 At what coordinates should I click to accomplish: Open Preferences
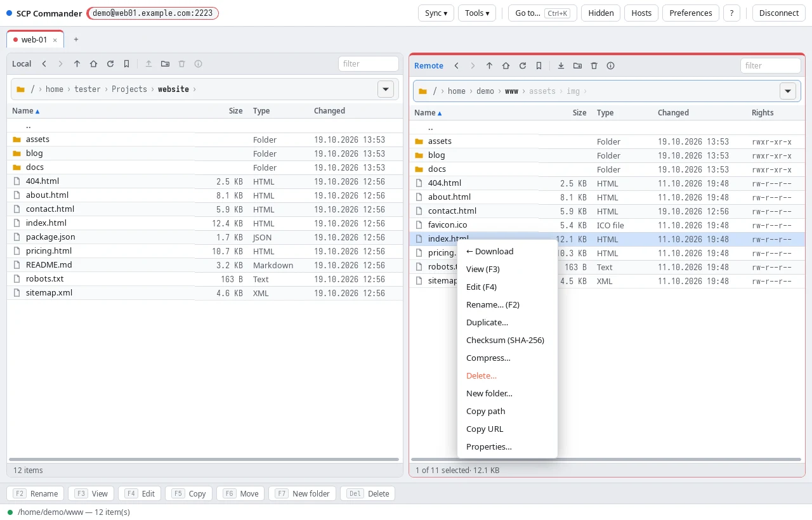point(691,13)
